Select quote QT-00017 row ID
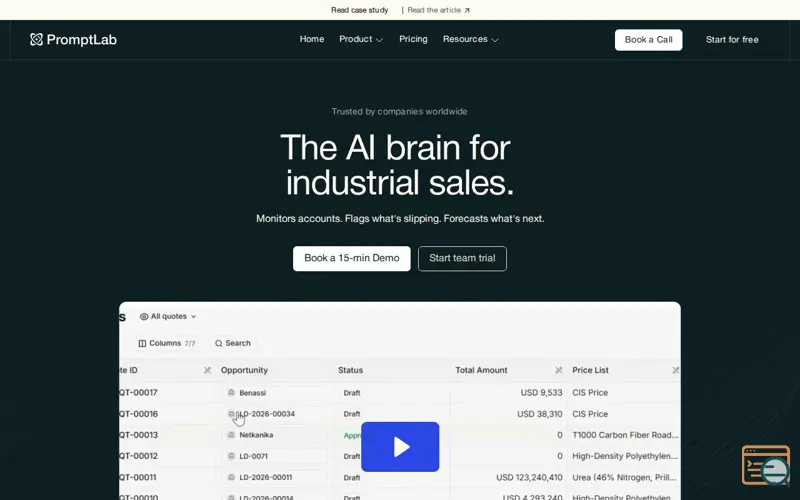The image size is (800, 500). pos(138,393)
